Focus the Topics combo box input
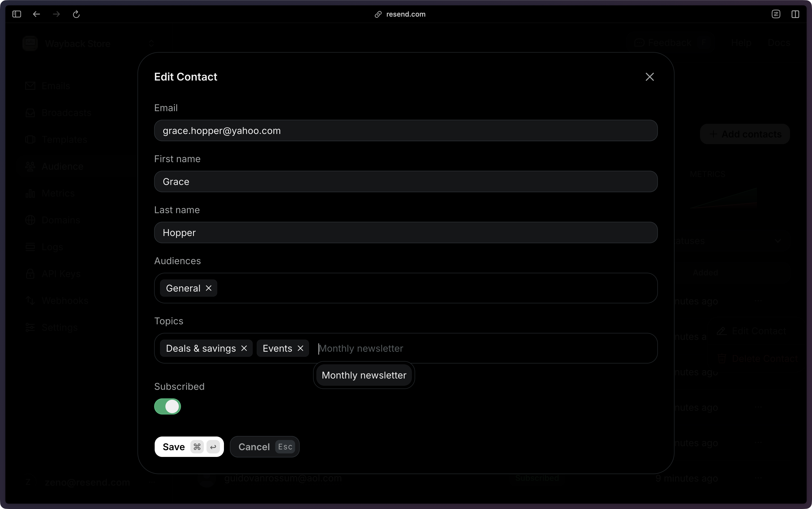 [471, 348]
